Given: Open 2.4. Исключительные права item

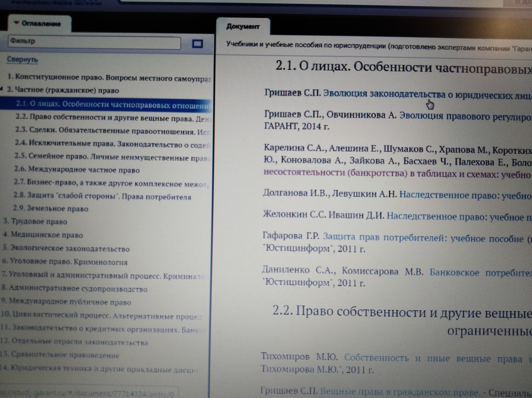Looking at the screenshot, I should (x=112, y=144).
